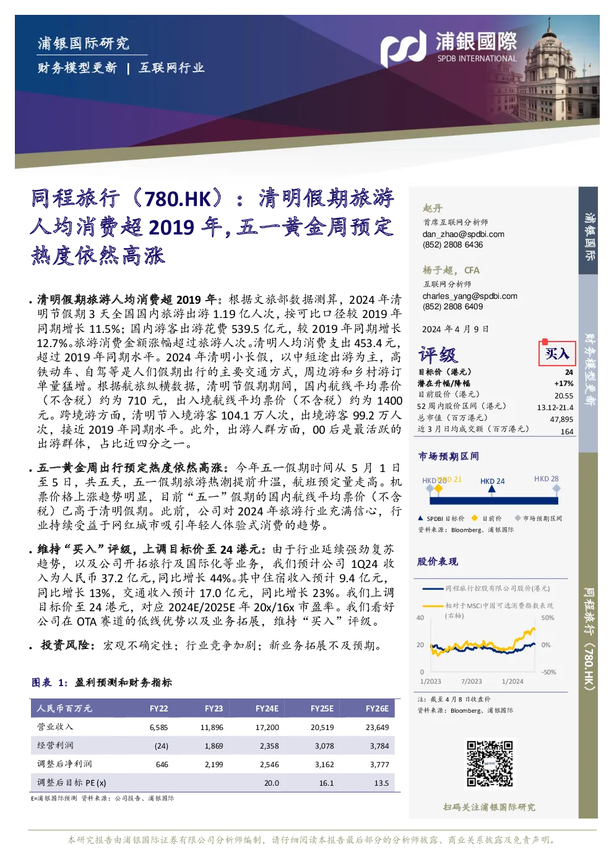The image size is (614, 868).
Task: Click the stock performance line chart
Action: 483,643
